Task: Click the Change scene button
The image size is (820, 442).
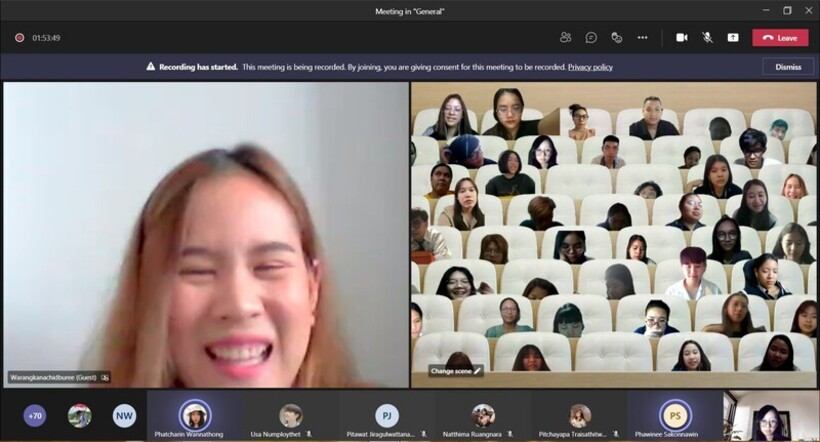Action: coord(456,371)
